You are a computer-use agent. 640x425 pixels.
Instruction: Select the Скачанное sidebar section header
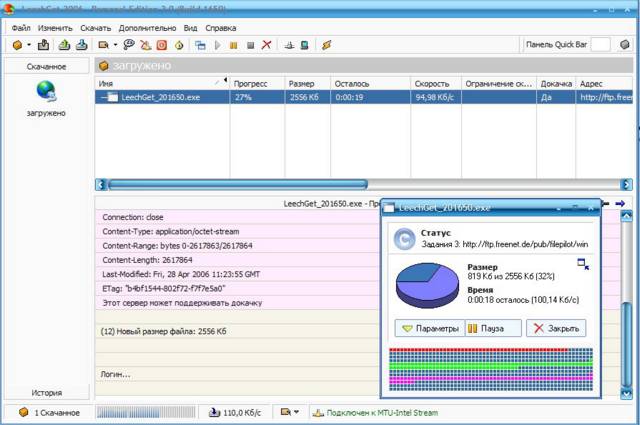[x=46, y=67]
